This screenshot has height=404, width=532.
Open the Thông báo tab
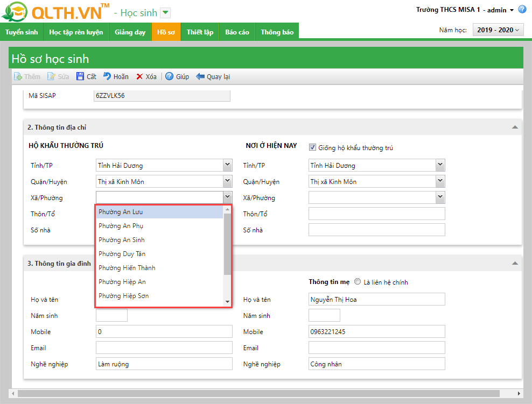[277, 32]
